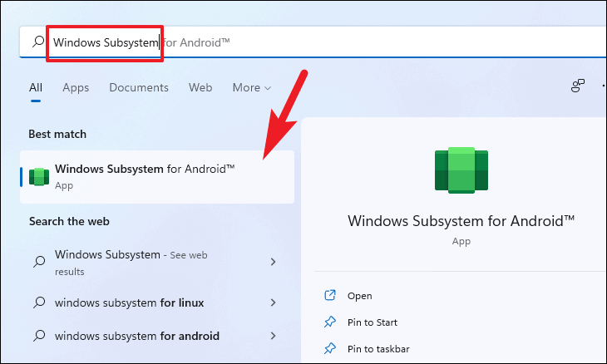Switch to the All tab
The image size is (607, 364).
point(36,88)
